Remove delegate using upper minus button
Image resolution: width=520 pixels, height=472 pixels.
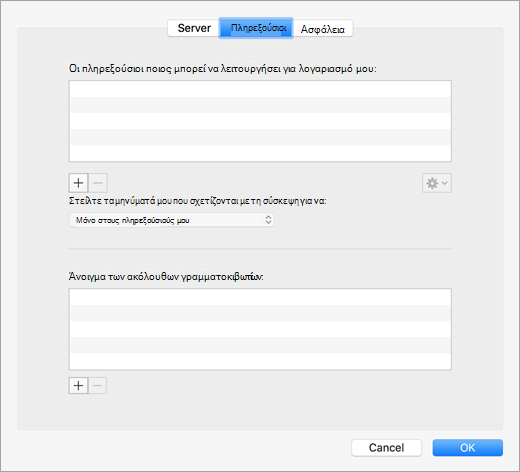98,183
